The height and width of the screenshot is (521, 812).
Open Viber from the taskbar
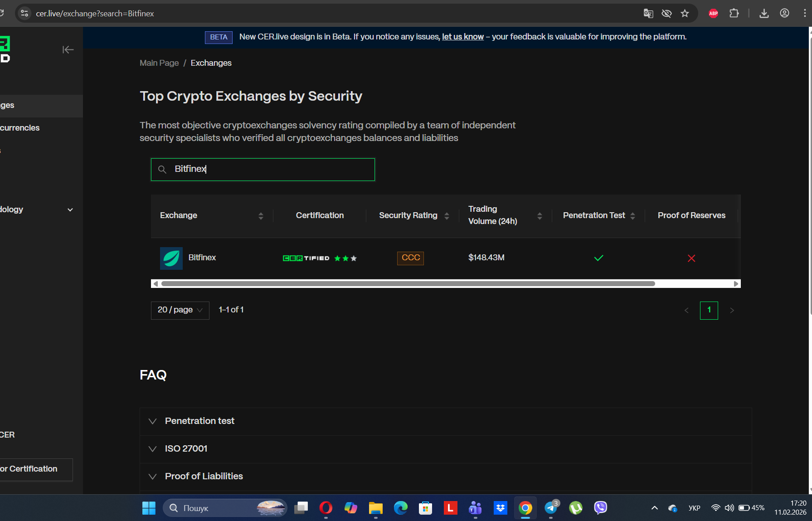600,508
